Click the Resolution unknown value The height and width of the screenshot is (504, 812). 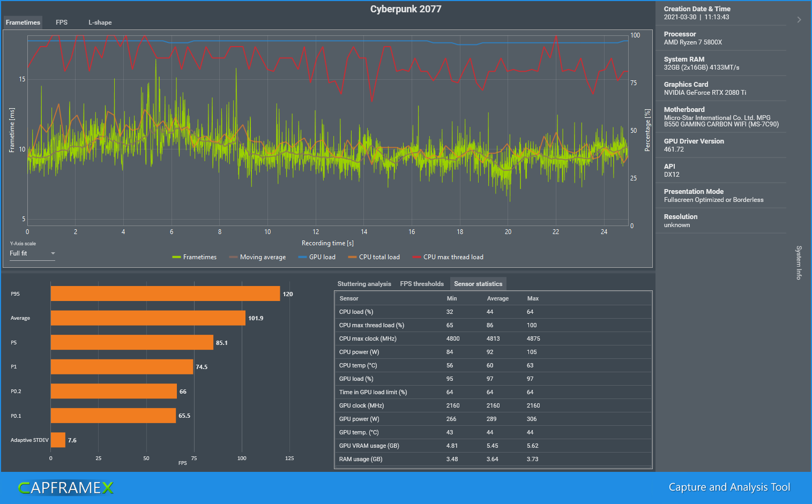click(x=677, y=225)
